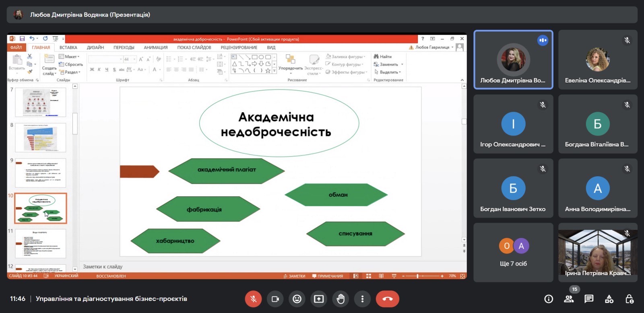Switch to the ВСТАВКА ribbon tab
The width and height of the screenshot is (644, 313).
[68, 47]
